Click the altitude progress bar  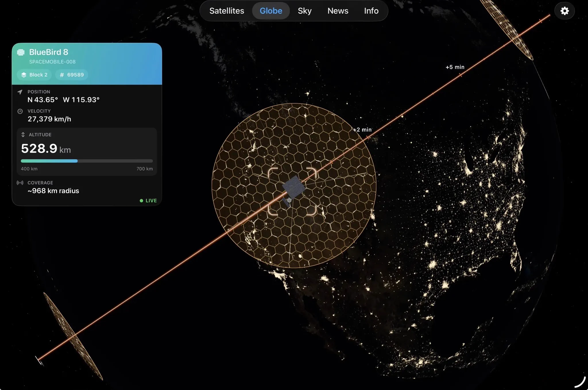click(x=87, y=161)
